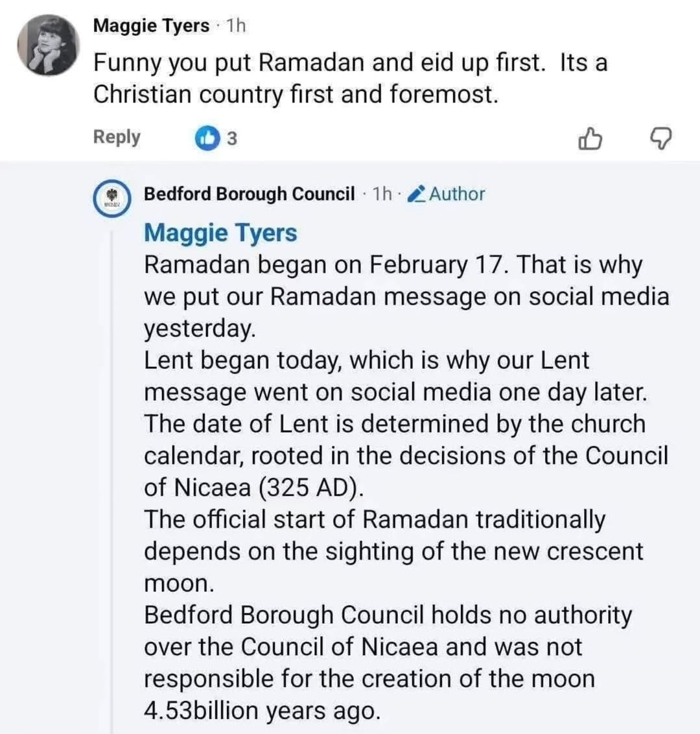Image resolution: width=700 pixels, height=734 pixels.
Task: Click the 1h timestamp on the council reply
Action: click(x=382, y=194)
